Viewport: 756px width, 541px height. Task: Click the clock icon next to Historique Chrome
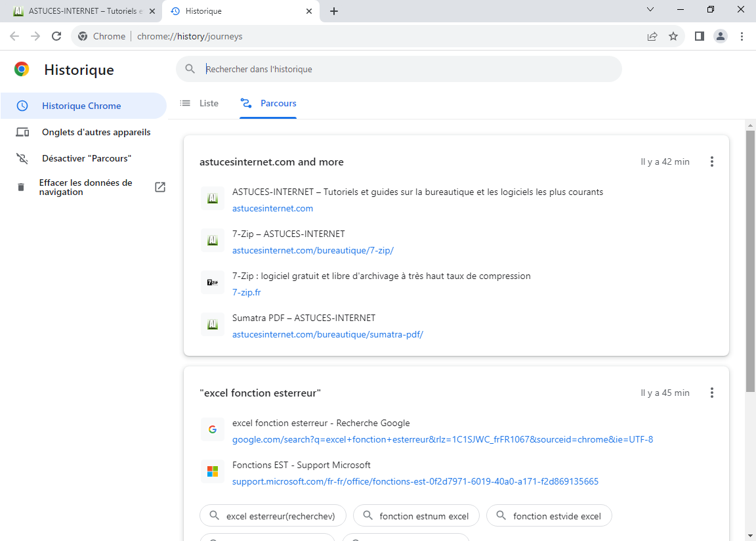coord(22,106)
